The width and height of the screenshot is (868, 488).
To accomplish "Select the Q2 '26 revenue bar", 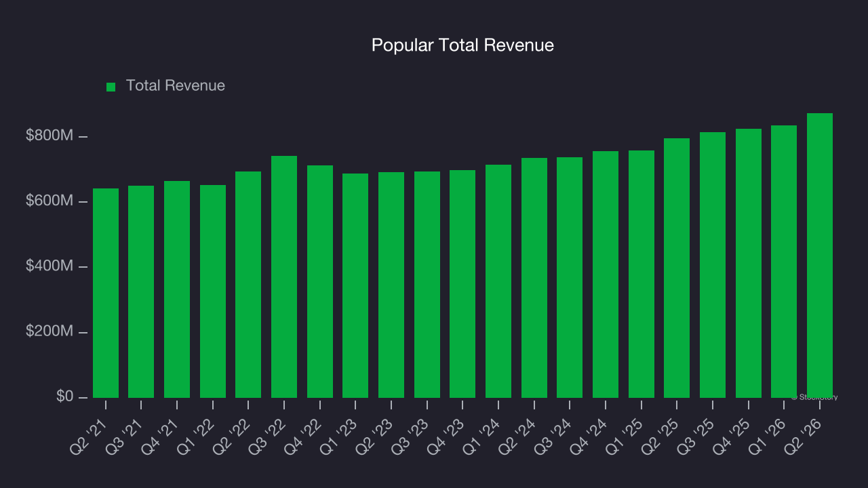I will [x=820, y=256].
